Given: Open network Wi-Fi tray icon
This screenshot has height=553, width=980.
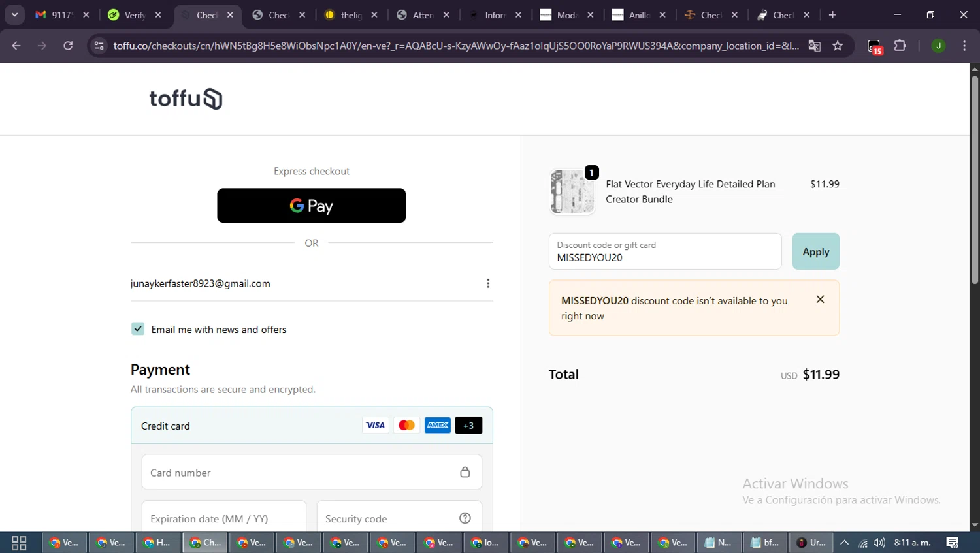Looking at the screenshot, I should 863,543.
